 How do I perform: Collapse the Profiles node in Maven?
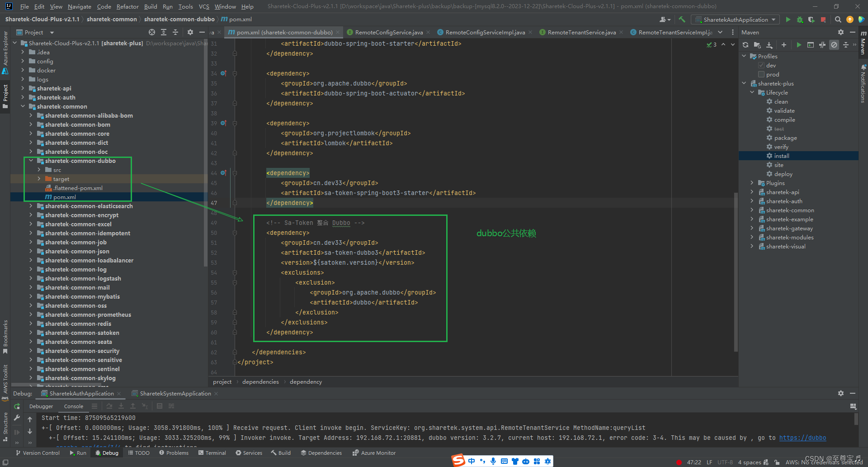pyautogui.click(x=744, y=56)
